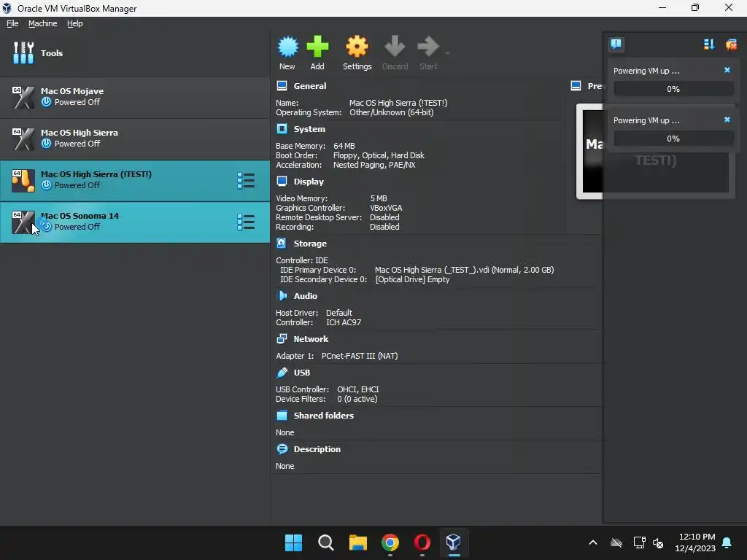Open Windows Search from taskbar
747x560 pixels.
[x=326, y=542]
